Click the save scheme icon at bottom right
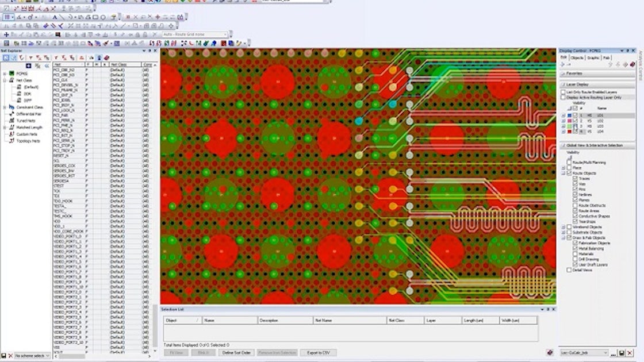 622,352
